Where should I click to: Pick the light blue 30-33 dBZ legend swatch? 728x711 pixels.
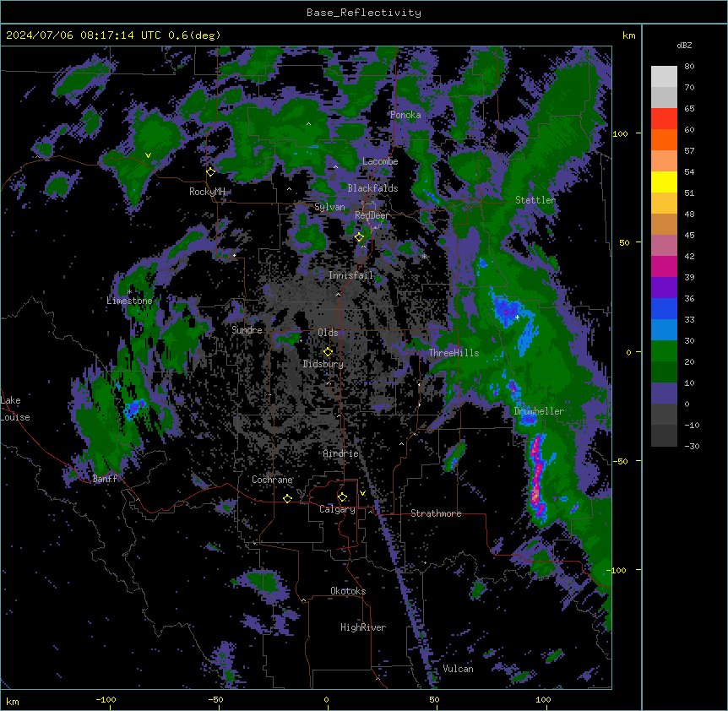tap(664, 330)
